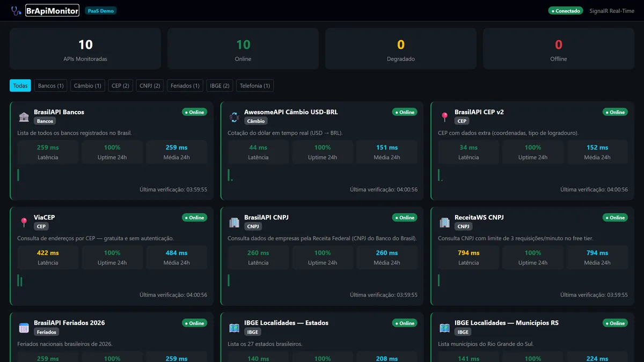Click the APIs Monitoradas summary card

point(85,49)
